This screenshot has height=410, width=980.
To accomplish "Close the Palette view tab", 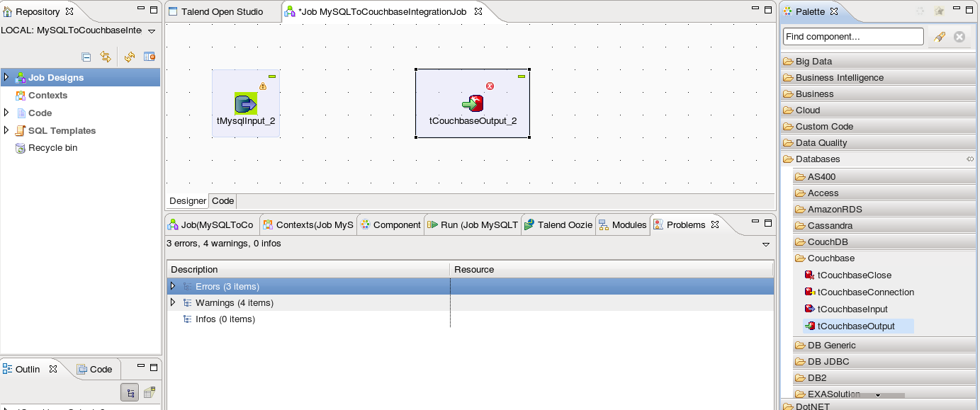I will point(834,11).
